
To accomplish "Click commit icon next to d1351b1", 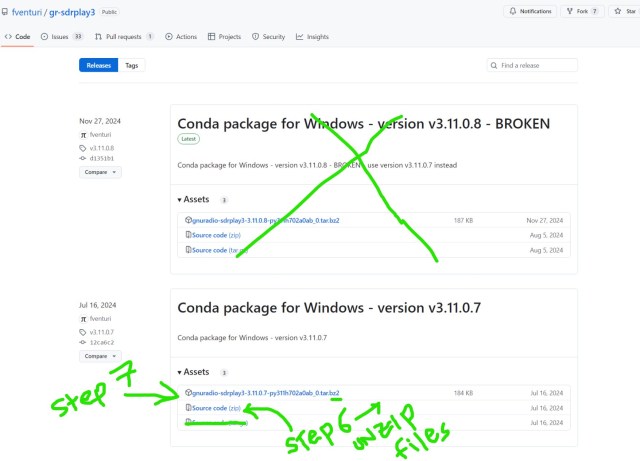I will [83, 158].
